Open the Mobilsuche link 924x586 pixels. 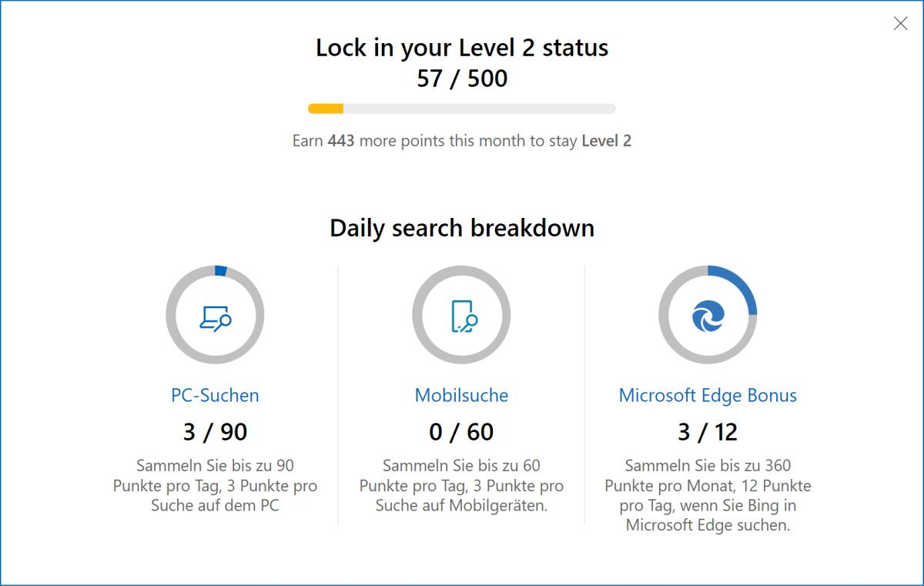pyautogui.click(x=461, y=395)
